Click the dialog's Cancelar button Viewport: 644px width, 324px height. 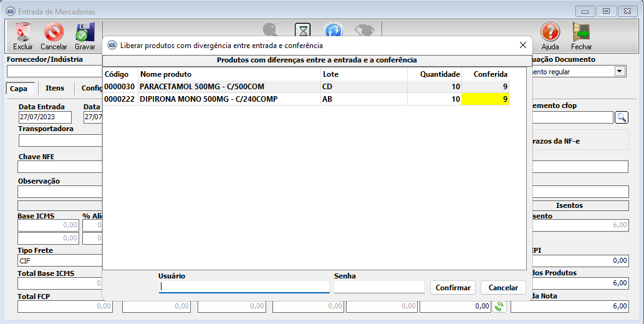pyautogui.click(x=502, y=288)
